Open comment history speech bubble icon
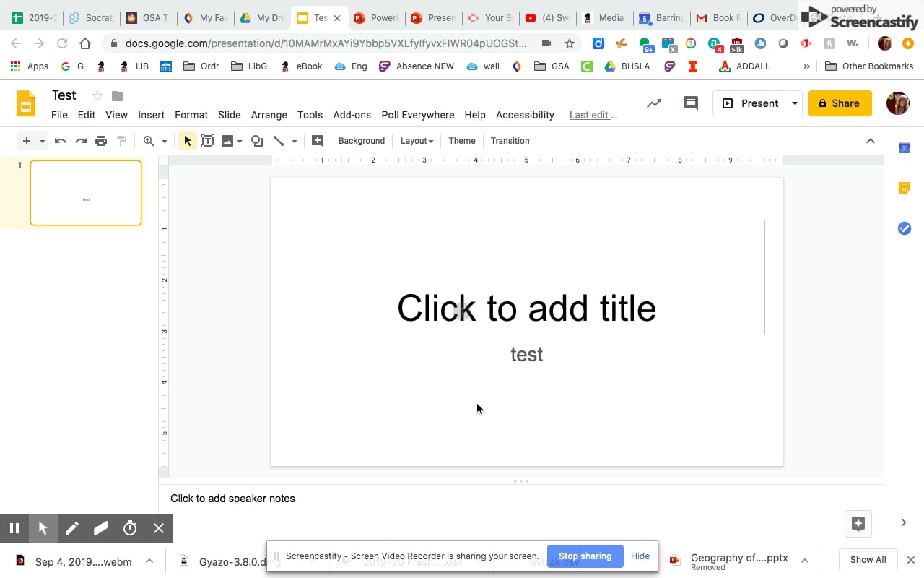924x578 pixels. 691,103
